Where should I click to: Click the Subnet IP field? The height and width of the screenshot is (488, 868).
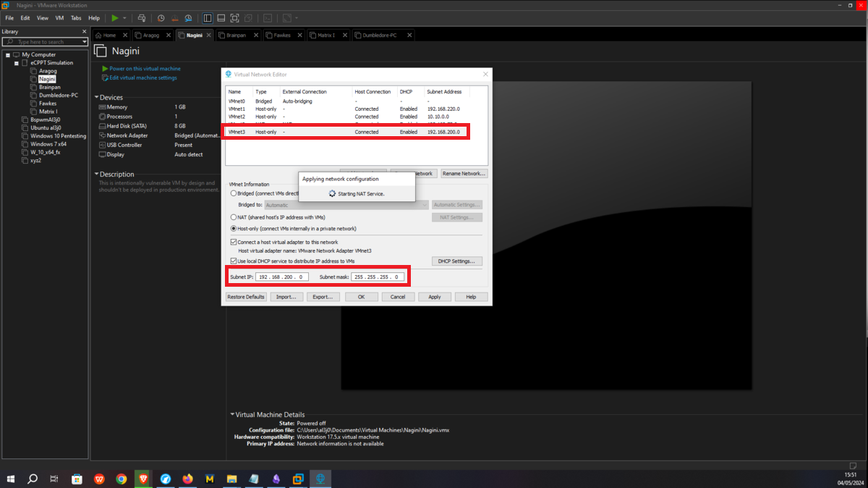click(283, 277)
